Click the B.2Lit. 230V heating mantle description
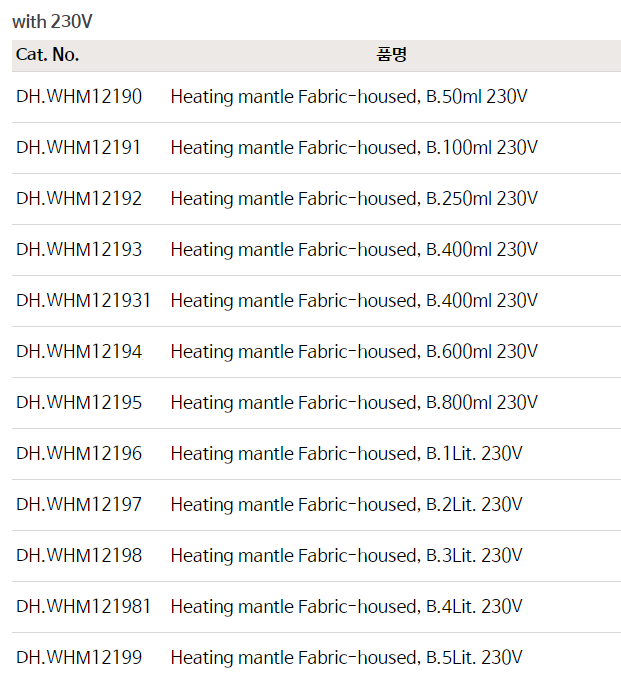Viewport: 621px width, 683px height. pos(346,505)
